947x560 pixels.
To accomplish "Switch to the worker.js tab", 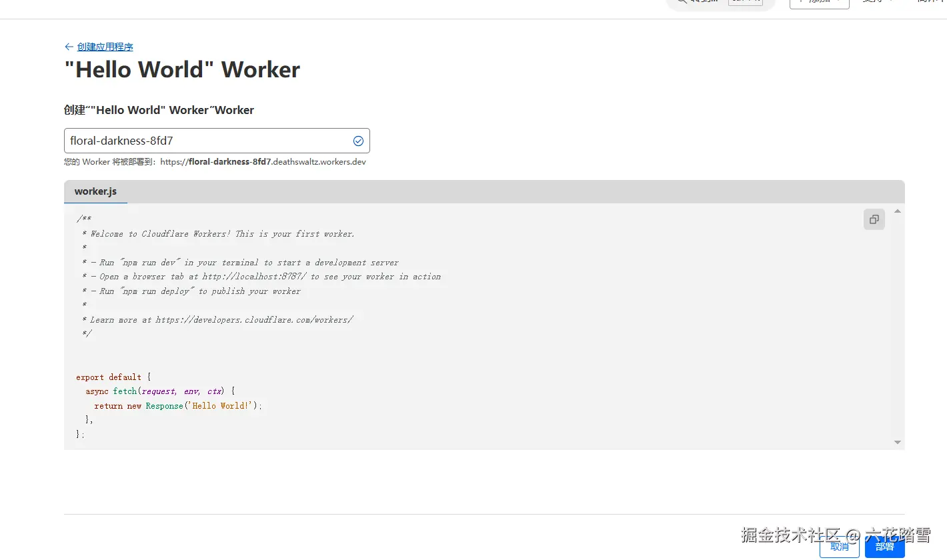I will 95,191.
